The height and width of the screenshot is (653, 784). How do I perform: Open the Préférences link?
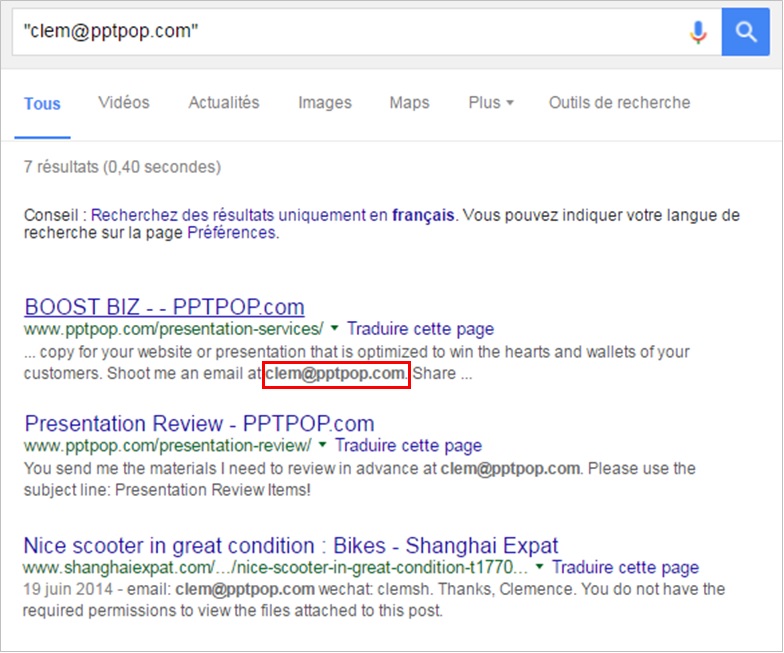coord(232,232)
